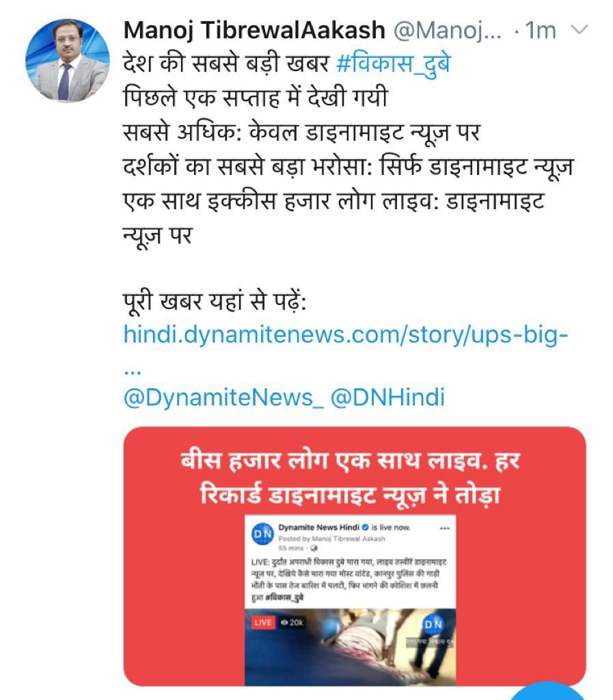Open @DNHindi mention
This screenshot has height=700, width=613.
pos(387,397)
